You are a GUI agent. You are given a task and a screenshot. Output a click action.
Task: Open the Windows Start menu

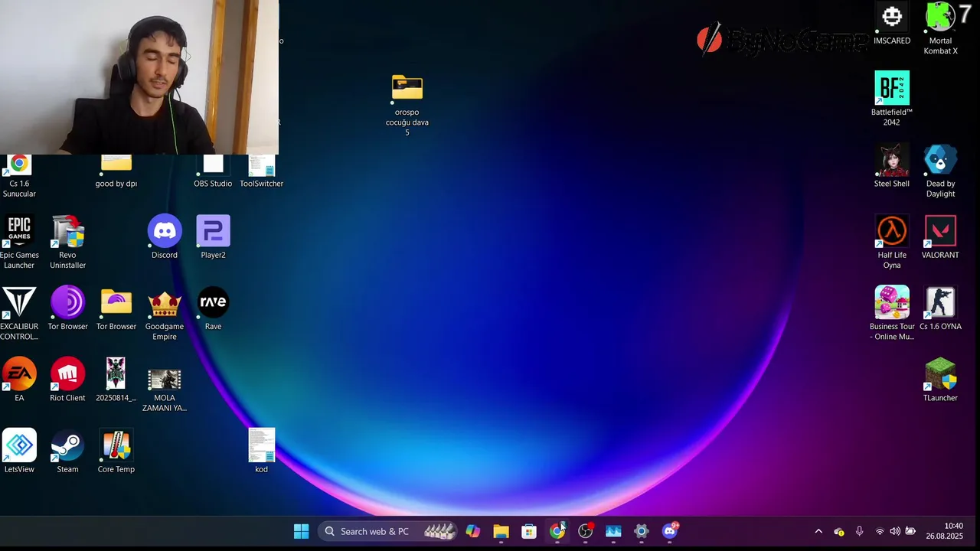(x=302, y=531)
